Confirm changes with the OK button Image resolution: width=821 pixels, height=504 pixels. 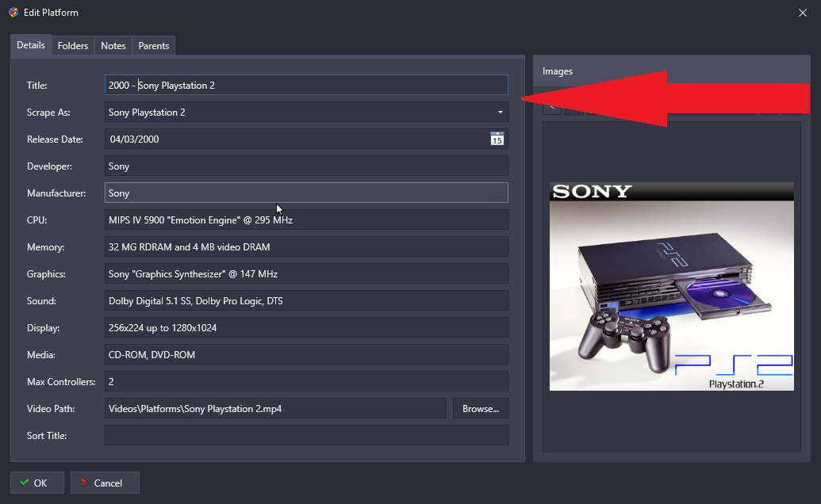37,483
